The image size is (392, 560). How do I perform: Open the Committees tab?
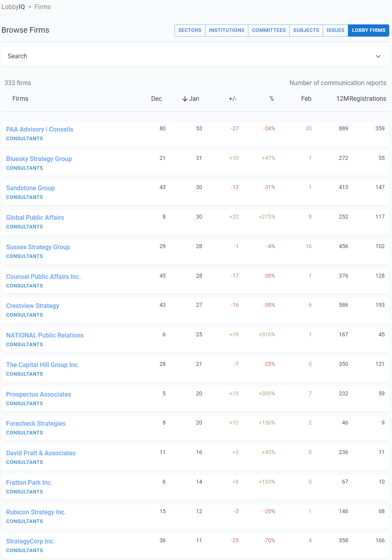pos(269,30)
